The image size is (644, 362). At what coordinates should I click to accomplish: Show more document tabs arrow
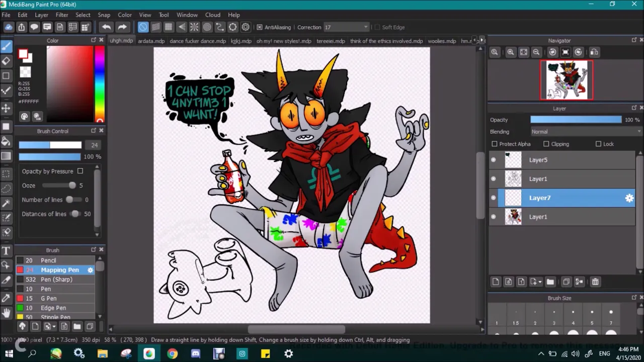click(481, 41)
